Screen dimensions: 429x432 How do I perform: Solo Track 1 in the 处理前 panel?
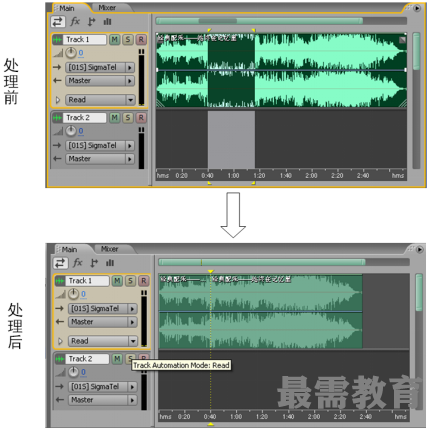[x=128, y=40]
